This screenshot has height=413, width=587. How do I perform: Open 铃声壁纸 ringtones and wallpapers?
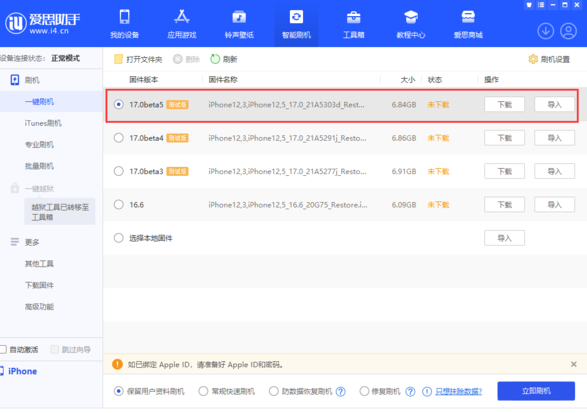pyautogui.click(x=239, y=24)
